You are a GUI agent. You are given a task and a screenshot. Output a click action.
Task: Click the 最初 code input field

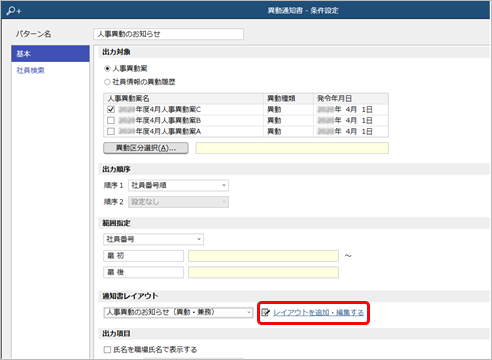pos(143,256)
